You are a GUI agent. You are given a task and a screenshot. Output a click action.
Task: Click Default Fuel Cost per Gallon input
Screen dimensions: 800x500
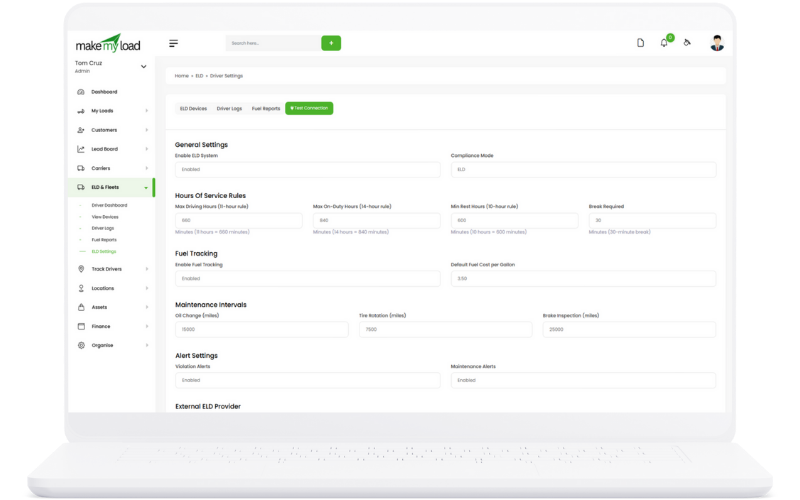[x=583, y=279]
